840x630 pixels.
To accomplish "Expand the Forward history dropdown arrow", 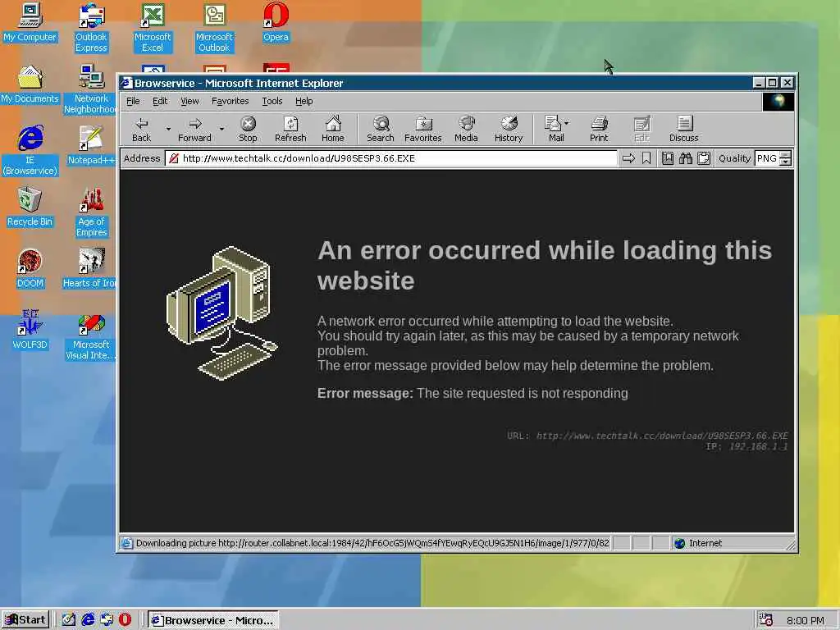I will pos(221,129).
